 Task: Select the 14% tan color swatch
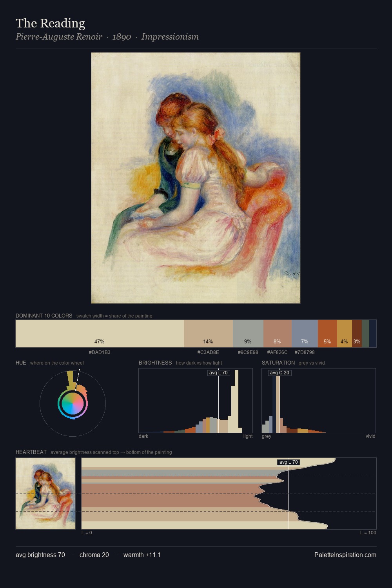(208, 334)
